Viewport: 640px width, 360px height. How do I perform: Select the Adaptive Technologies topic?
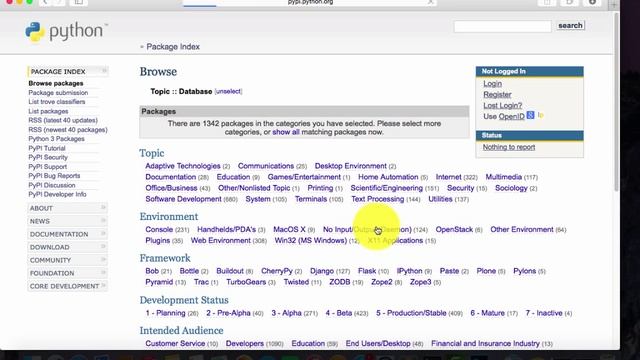point(183,166)
